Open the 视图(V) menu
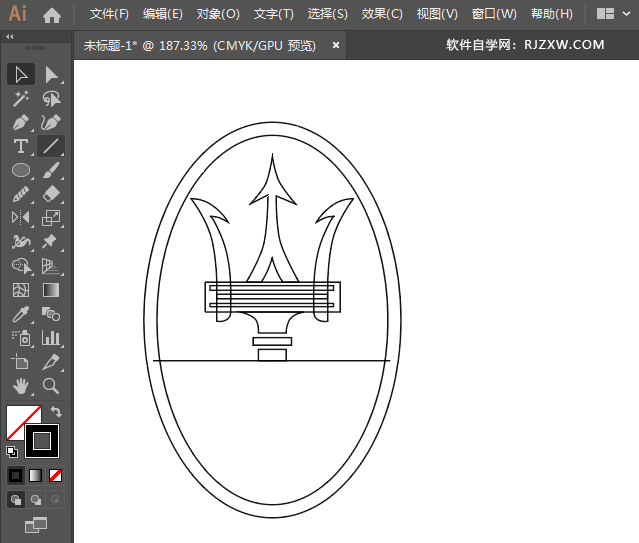 (x=437, y=14)
